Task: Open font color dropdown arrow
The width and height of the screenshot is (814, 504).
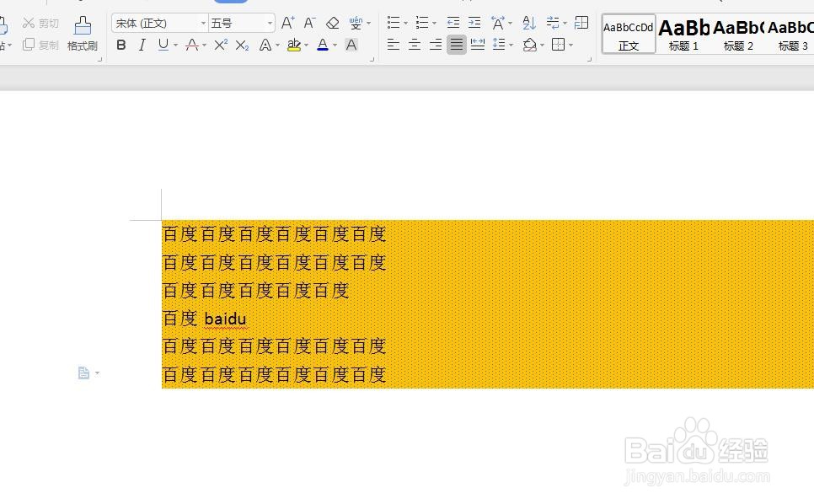Action: [335, 46]
